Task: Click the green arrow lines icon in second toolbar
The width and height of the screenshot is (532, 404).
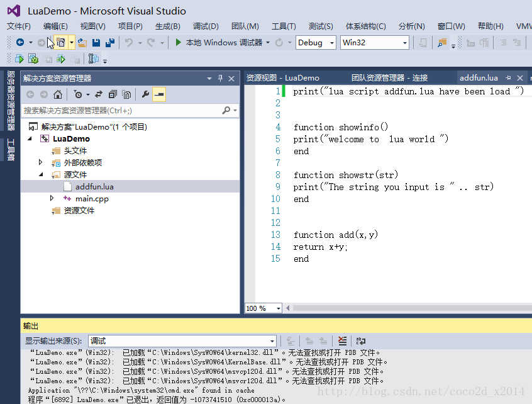Action: [x=61, y=59]
